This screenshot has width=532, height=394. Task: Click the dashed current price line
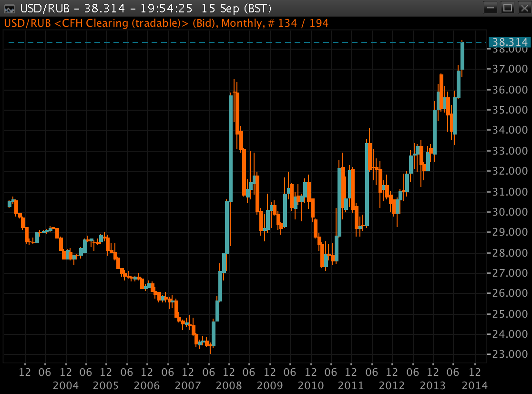pyautogui.click(x=238, y=43)
